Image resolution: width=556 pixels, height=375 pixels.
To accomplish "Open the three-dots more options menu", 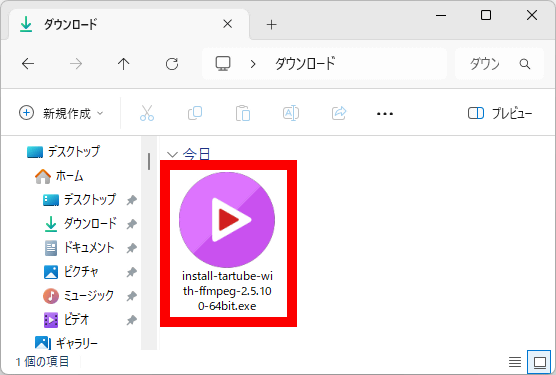I will tap(385, 114).
